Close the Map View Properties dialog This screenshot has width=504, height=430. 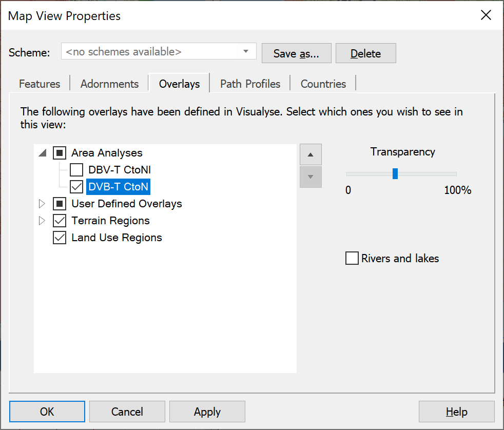(x=486, y=15)
